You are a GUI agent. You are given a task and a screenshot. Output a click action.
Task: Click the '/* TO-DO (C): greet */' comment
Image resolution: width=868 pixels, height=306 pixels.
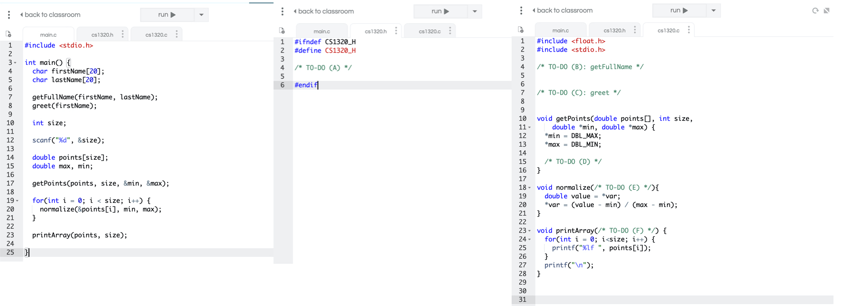coord(579,93)
